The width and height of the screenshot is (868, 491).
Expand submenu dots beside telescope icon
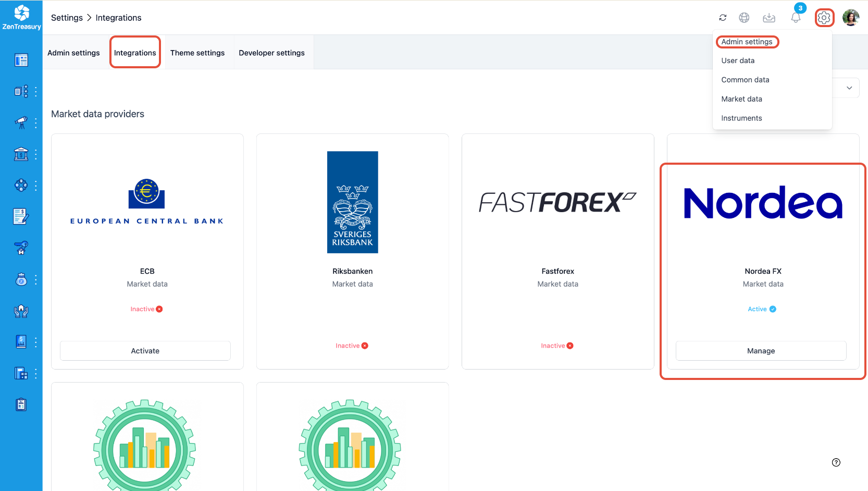coord(36,123)
